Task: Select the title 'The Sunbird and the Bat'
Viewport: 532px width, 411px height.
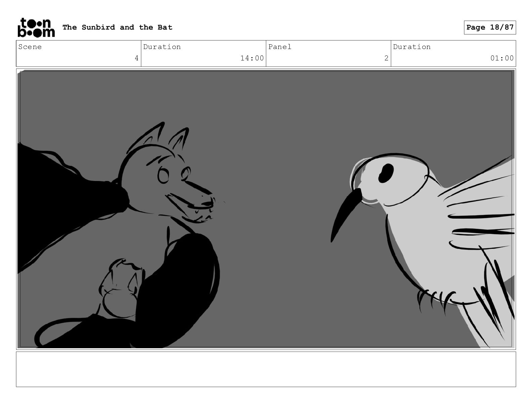Action: pos(118,27)
